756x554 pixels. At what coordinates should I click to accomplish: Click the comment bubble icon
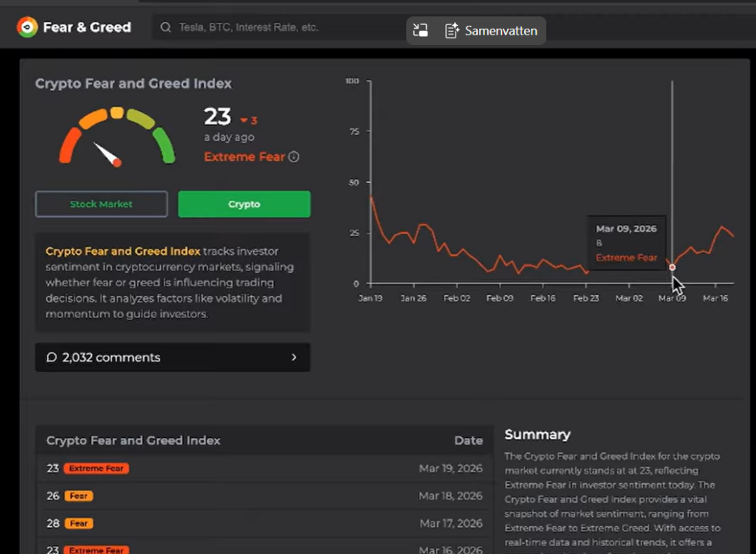(x=52, y=357)
